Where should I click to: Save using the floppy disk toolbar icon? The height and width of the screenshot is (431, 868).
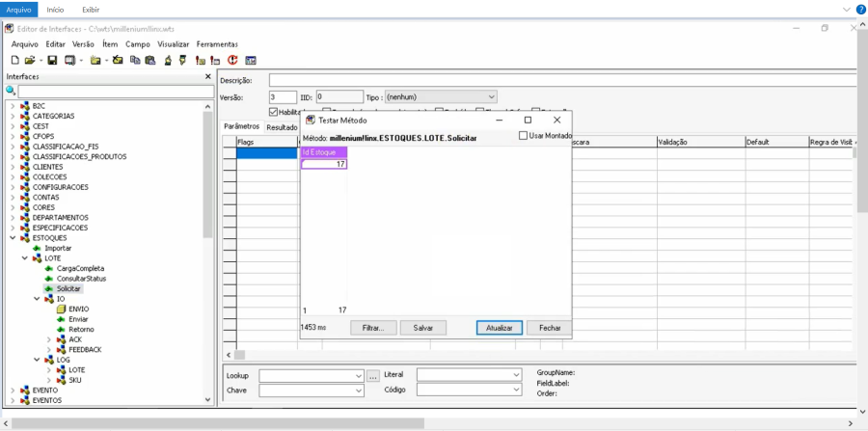[53, 61]
